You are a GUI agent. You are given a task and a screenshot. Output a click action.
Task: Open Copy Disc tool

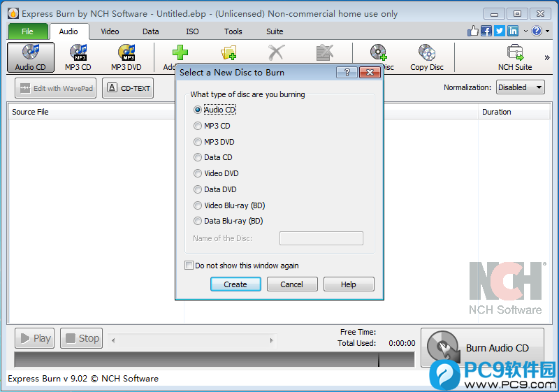[427, 57]
